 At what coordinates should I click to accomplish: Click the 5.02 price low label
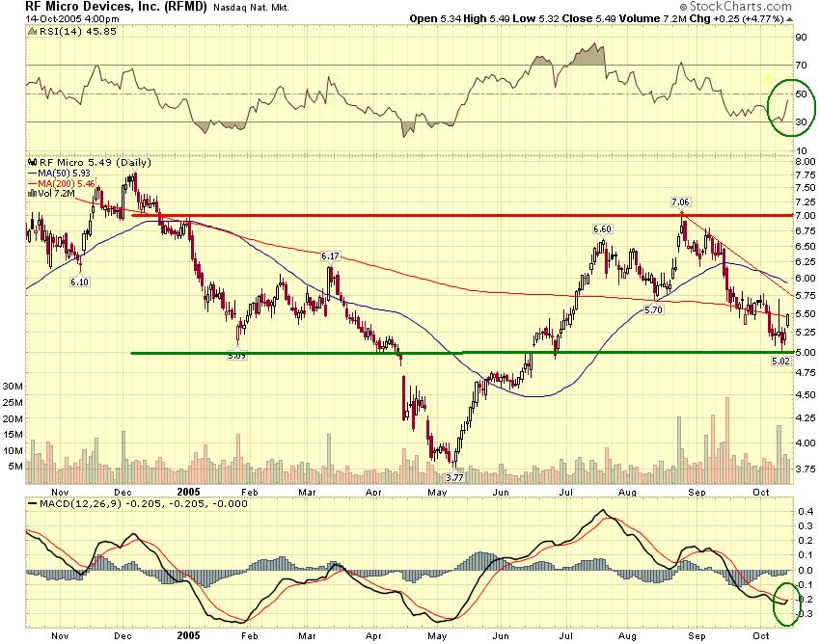[x=780, y=361]
